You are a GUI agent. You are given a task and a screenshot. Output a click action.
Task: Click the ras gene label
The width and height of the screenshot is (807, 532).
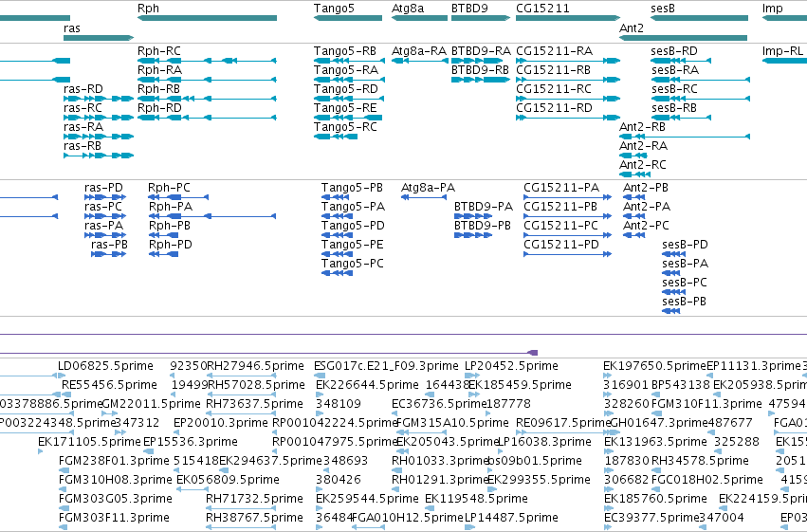(72, 28)
